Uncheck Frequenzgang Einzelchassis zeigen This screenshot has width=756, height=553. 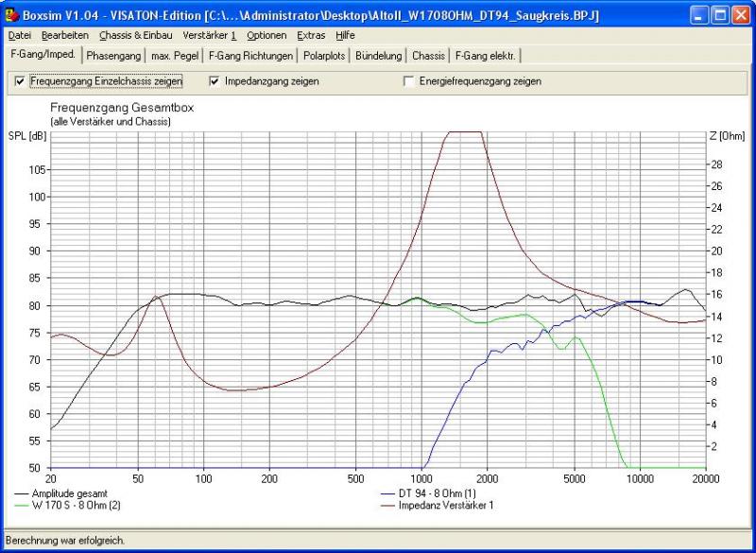tap(21, 81)
